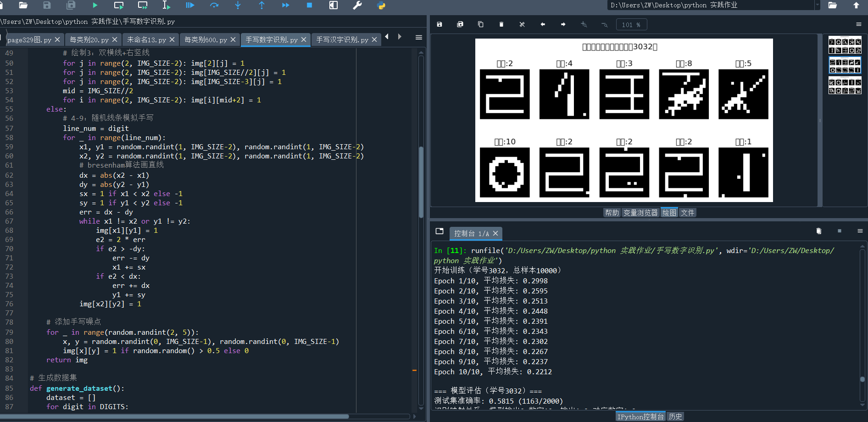The height and width of the screenshot is (422, 868).
Task: Open the Plots pane options menu
Action: pyautogui.click(x=859, y=24)
